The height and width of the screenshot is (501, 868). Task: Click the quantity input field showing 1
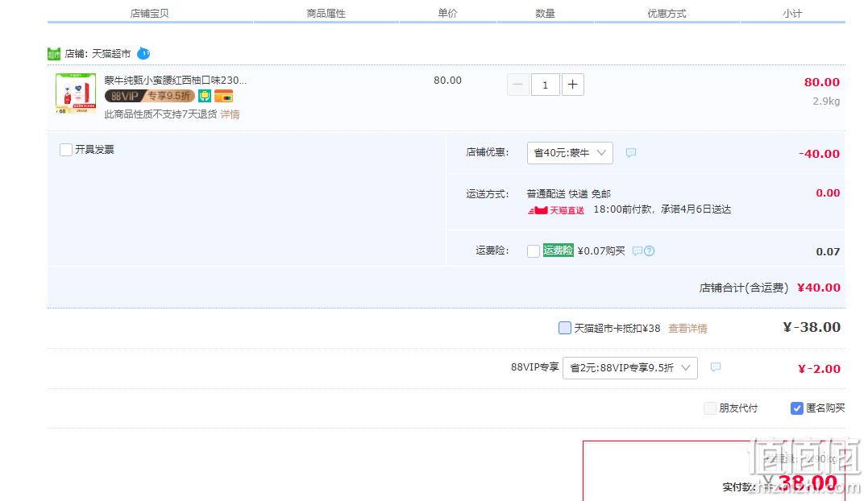pos(546,85)
